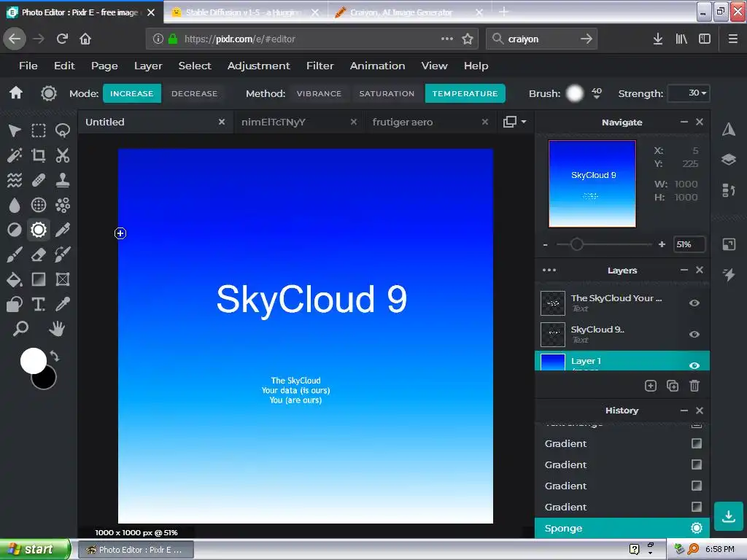Open the File menu
This screenshot has width=747, height=560.
tap(28, 66)
